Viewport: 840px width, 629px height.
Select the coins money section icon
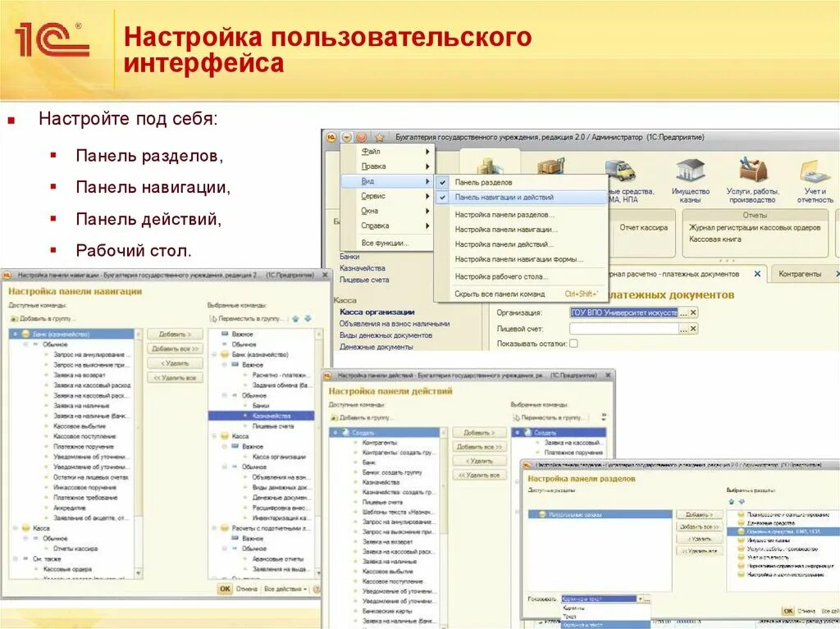pyautogui.click(x=491, y=166)
